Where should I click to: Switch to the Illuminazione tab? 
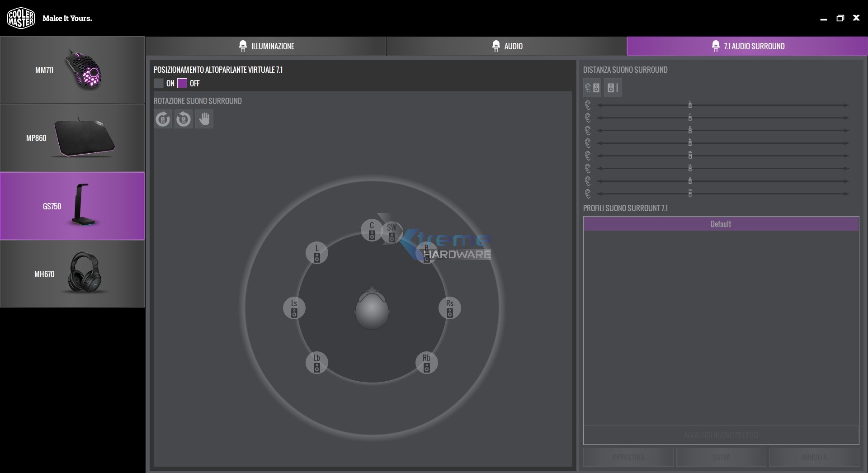(x=266, y=46)
